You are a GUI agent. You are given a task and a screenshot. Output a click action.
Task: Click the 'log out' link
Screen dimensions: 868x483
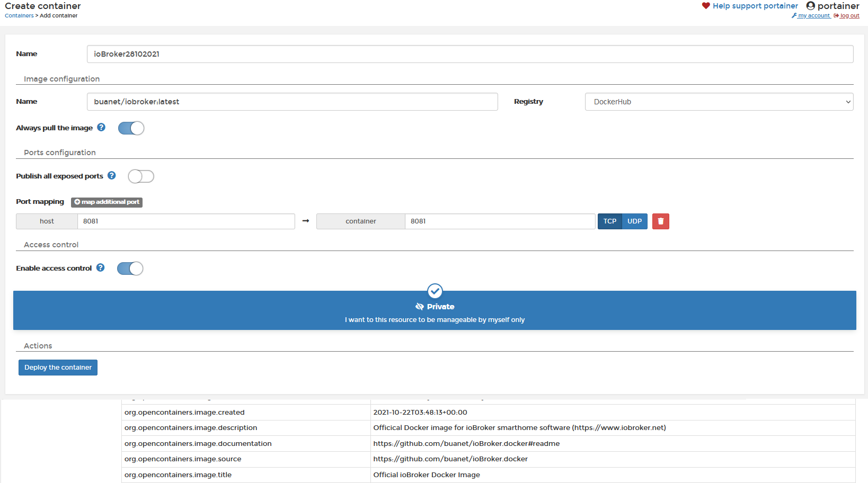849,16
